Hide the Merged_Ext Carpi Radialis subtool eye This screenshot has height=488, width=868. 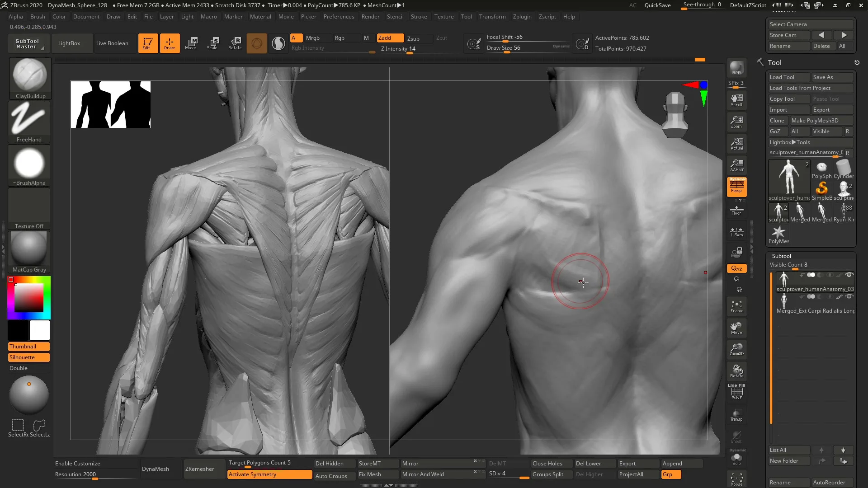click(x=849, y=297)
